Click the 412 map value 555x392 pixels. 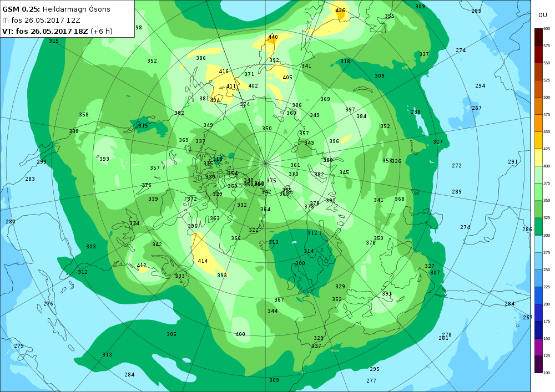142,266
